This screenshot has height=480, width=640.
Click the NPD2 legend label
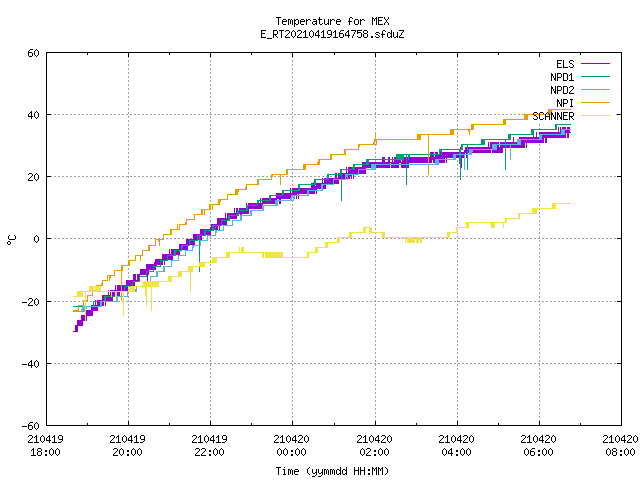[x=562, y=90]
